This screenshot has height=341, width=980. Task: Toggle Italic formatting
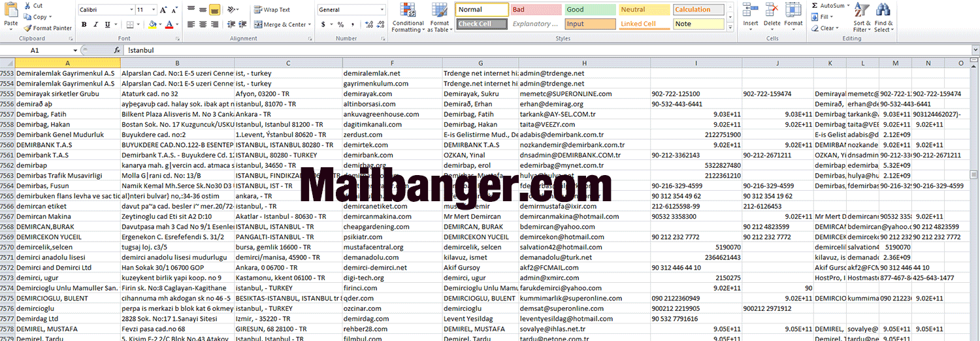[x=96, y=25]
